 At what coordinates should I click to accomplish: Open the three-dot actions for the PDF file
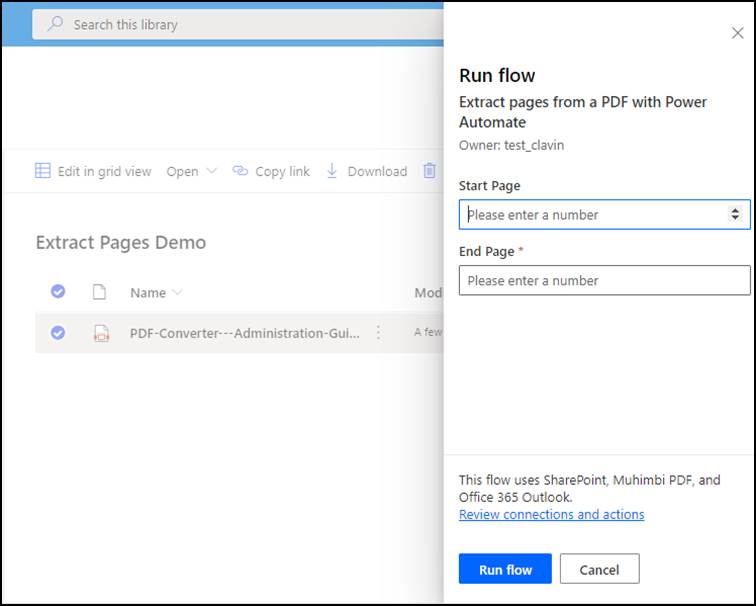pyautogui.click(x=378, y=333)
